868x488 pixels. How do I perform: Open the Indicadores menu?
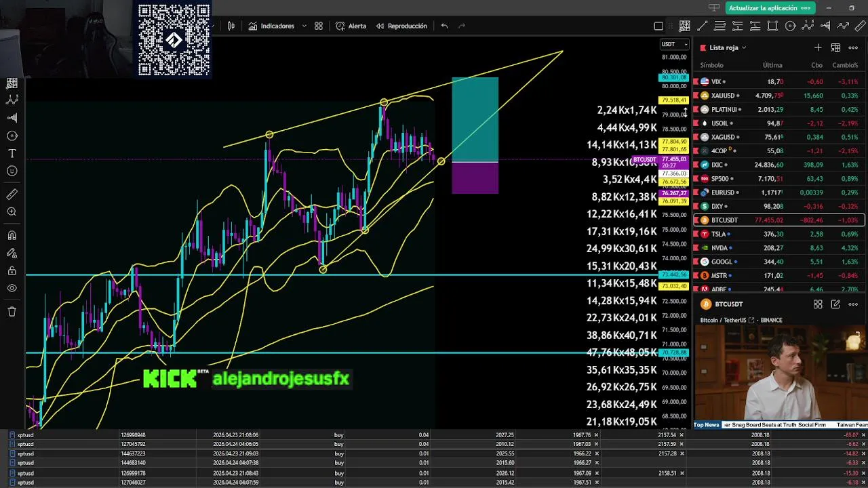coord(271,26)
